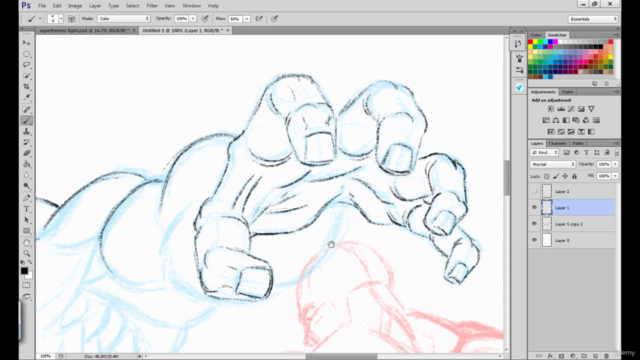Select the Paint Bucket tool
This screenshot has width=640, height=360.
27,164
